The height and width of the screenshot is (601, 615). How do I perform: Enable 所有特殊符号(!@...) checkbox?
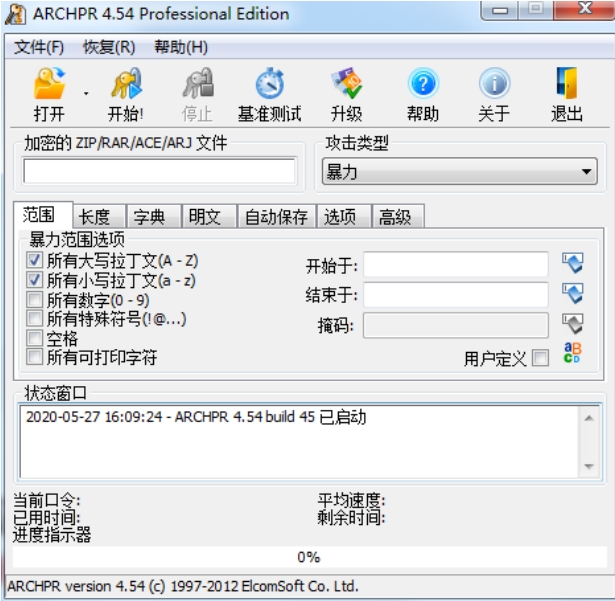34,318
